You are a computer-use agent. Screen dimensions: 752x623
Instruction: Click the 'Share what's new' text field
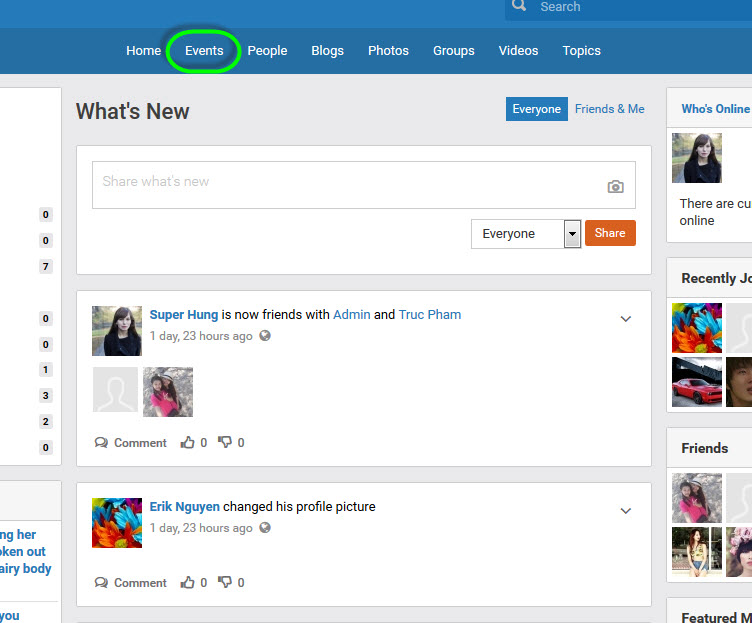[350, 185]
